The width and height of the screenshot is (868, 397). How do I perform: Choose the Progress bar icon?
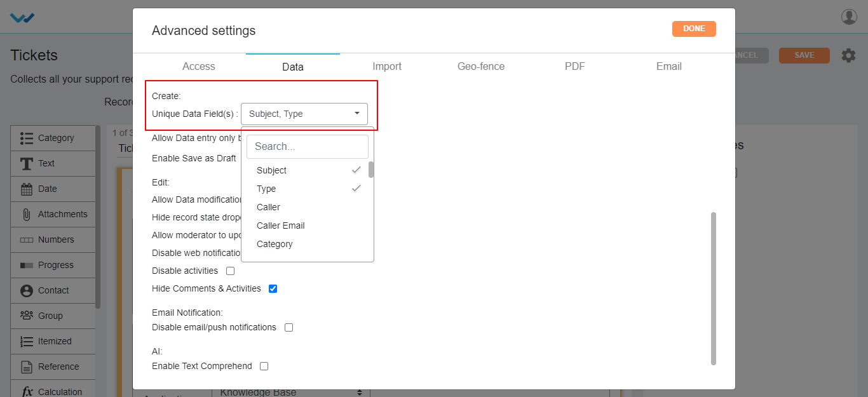(x=27, y=265)
